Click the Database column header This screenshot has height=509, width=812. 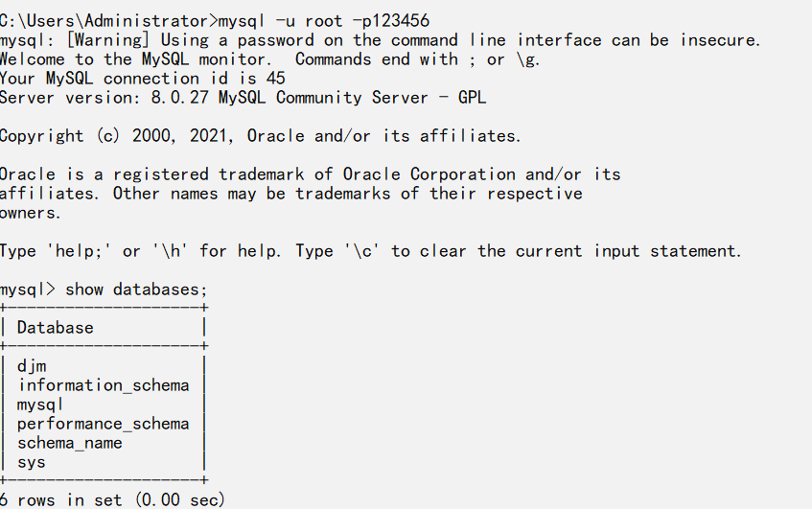tap(56, 328)
